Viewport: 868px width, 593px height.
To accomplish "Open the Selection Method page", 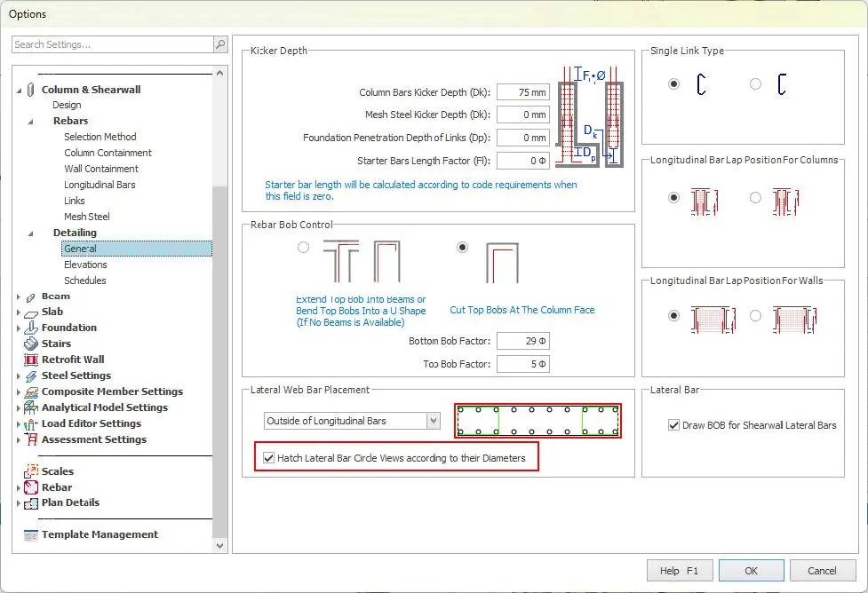I will click(x=100, y=137).
